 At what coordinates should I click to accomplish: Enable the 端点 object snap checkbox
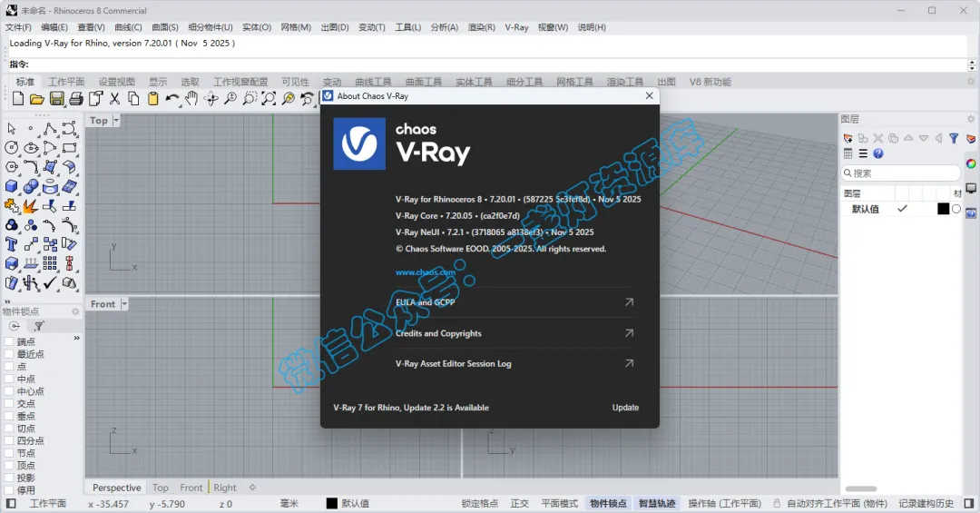point(9,341)
